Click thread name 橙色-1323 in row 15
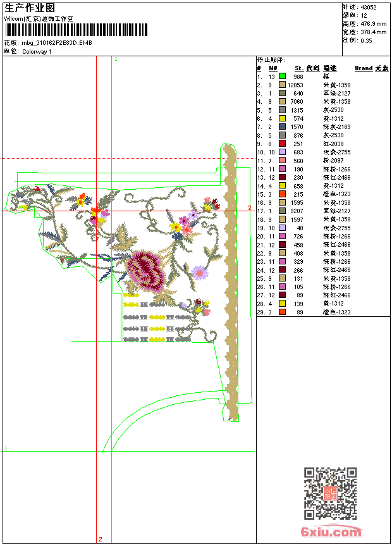This screenshot has width=392, height=544. coord(337,194)
